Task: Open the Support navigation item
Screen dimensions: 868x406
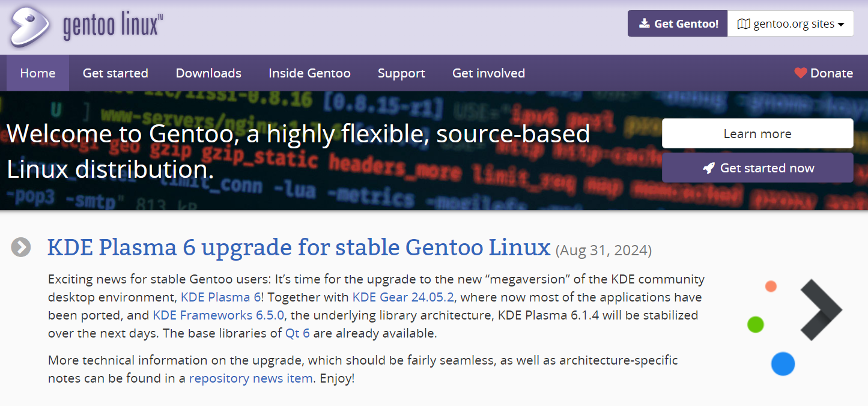Action: point(401,73)
